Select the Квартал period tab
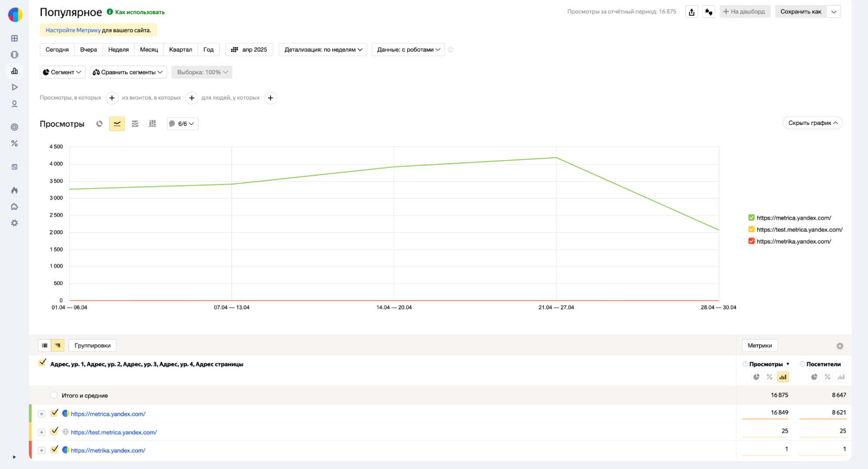This screenshot has height=469, width=868. click(181, 50)
